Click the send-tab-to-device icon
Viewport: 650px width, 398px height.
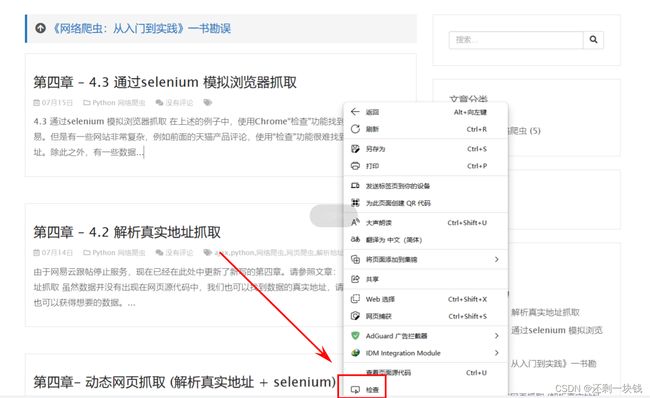point(355,186)
